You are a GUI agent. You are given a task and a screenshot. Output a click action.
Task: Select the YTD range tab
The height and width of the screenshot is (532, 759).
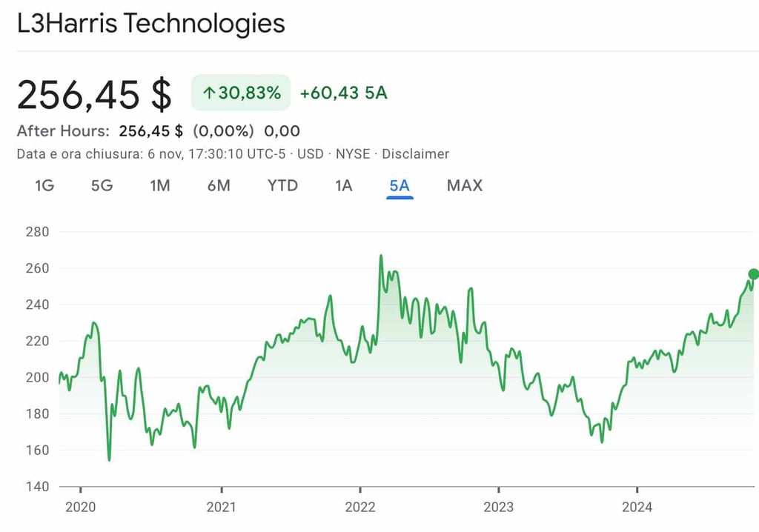(x=282, y=185)
